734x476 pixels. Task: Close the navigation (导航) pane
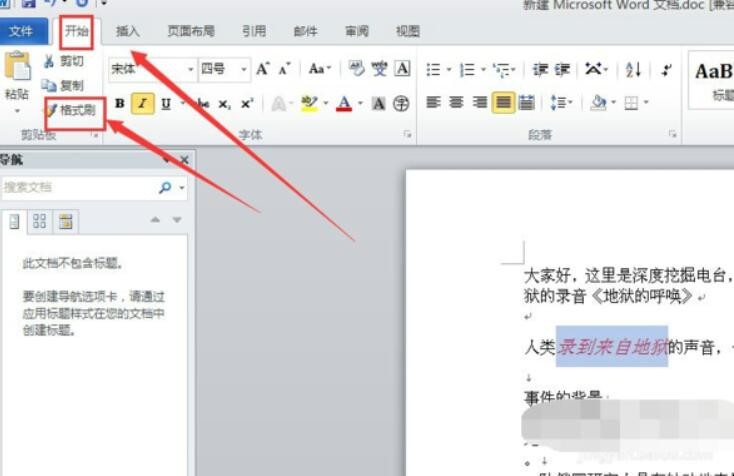point(184,160)
